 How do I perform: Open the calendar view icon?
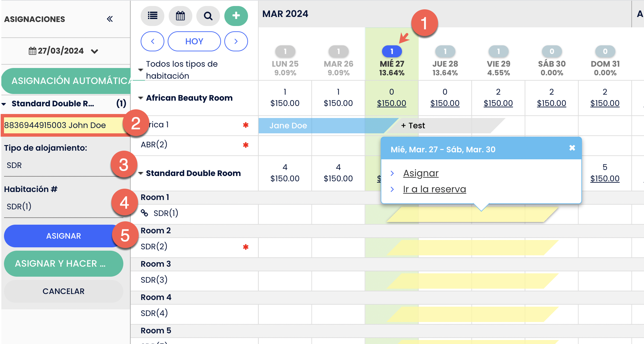(180, 16)
